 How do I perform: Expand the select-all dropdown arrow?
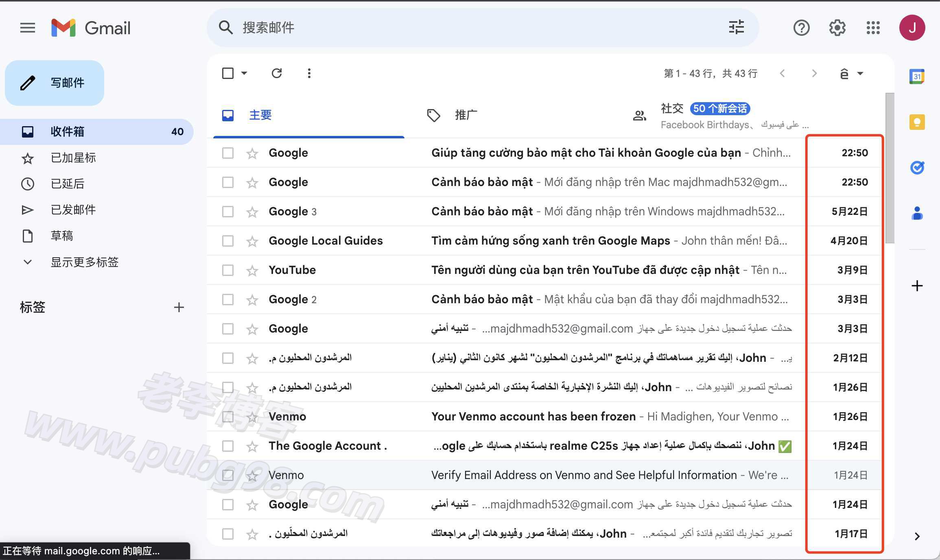pos(245,73)
